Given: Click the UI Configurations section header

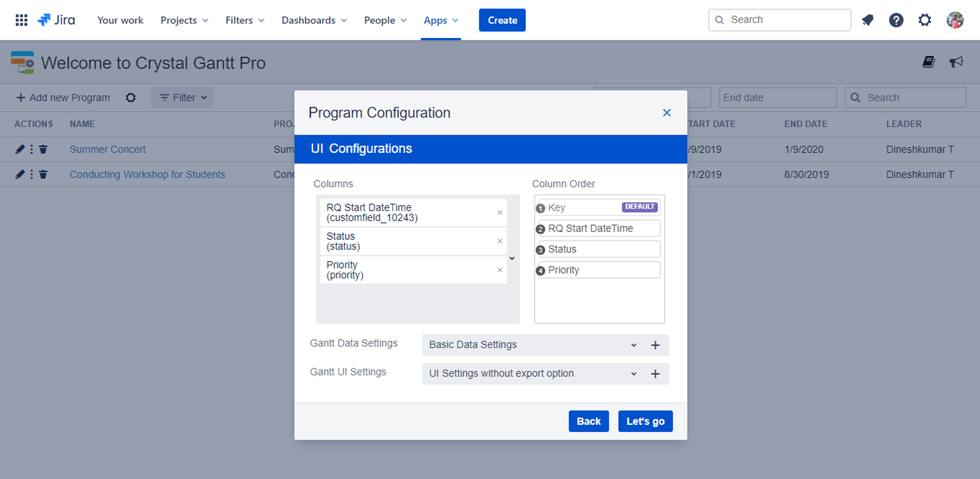Looking at the screenshot, I should 491,149.
